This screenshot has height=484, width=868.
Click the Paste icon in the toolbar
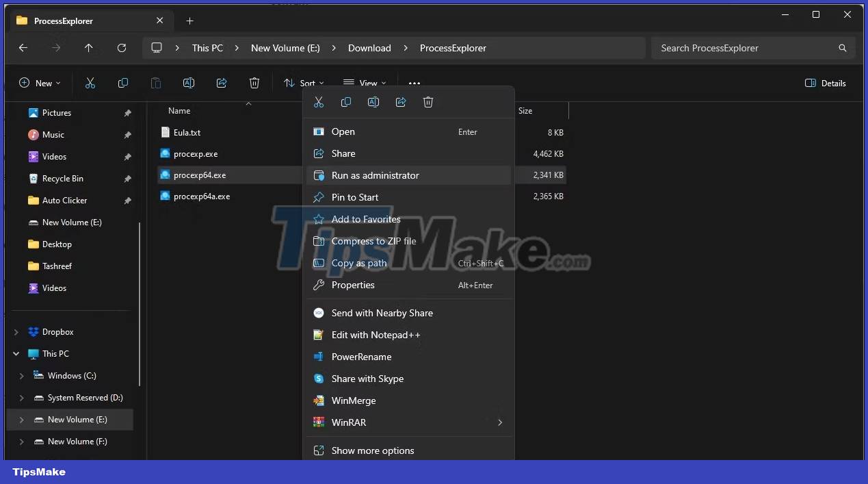[156, 83]
